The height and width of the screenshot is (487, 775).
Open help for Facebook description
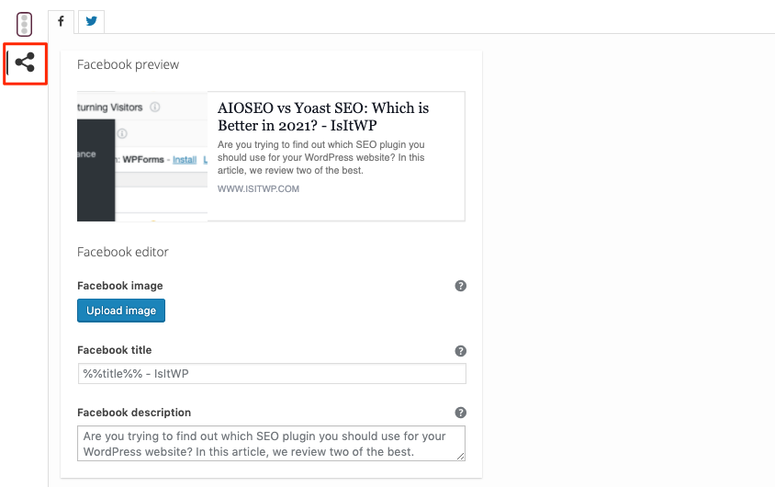(461, 413)
